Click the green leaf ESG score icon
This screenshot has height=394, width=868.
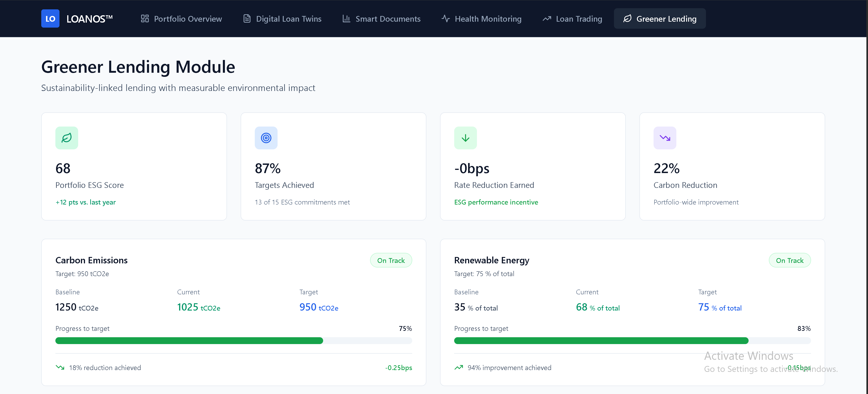67,138
